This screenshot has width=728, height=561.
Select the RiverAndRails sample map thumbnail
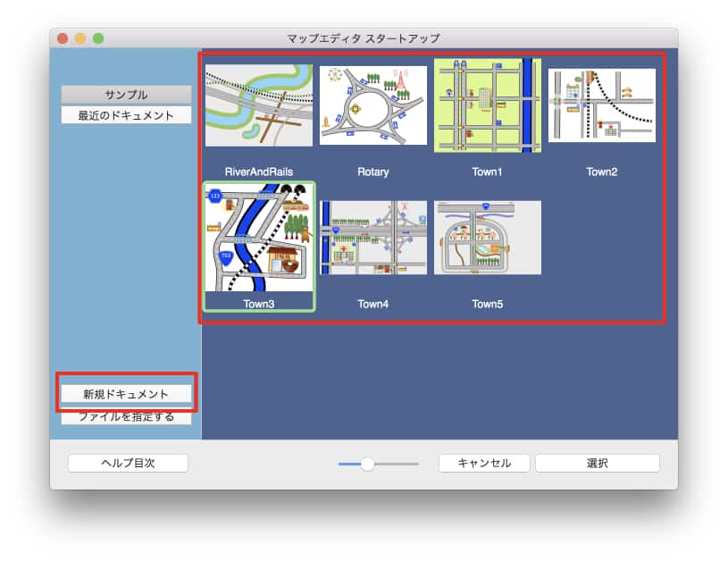[259, 105]
